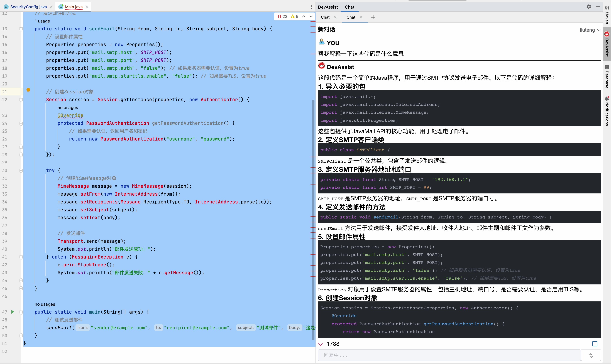Collapse getPasswordAuthentication fold on line 24

click(21, 123)
